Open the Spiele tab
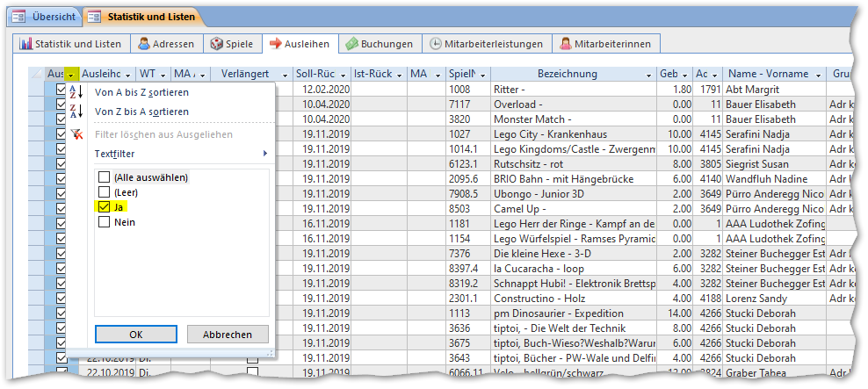868x389 pixels. coord(232,44)
